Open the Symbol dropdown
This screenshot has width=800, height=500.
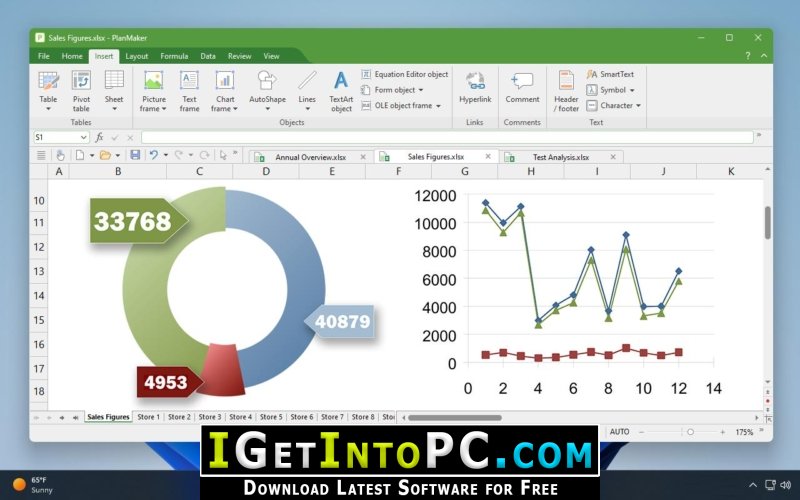point(632,90)
